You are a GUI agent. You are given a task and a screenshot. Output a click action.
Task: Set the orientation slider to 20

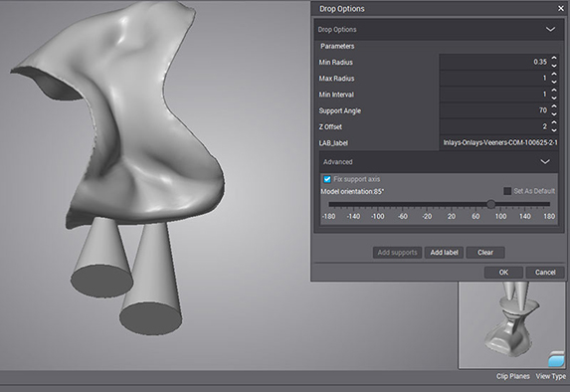point(452,204)
